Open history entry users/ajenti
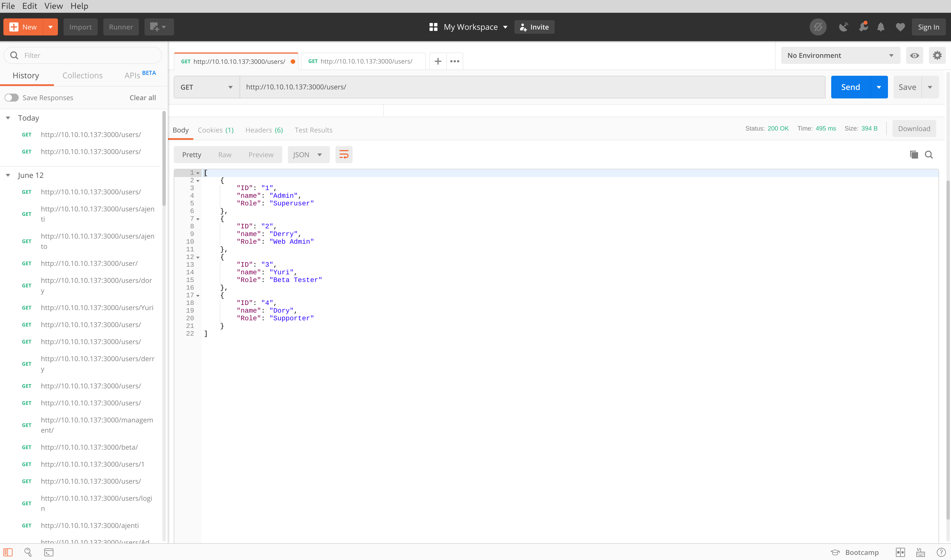The width and height of the screenshot is (951, 560). pos(97,214)
